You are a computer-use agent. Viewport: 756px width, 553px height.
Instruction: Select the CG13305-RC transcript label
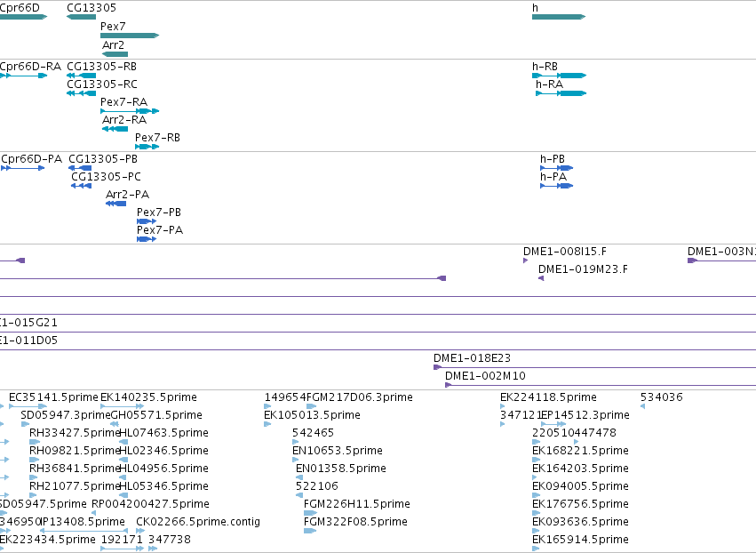[102, 84]
